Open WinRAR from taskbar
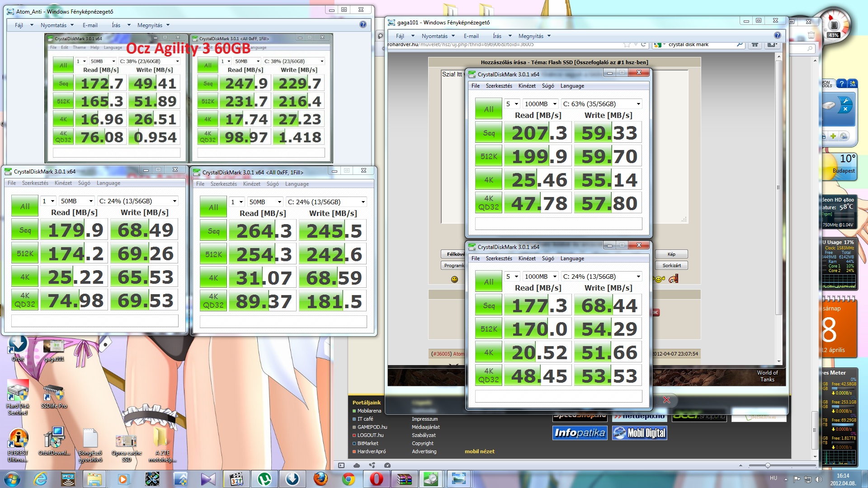The image size is (868, 488). [x=405, y=479]
